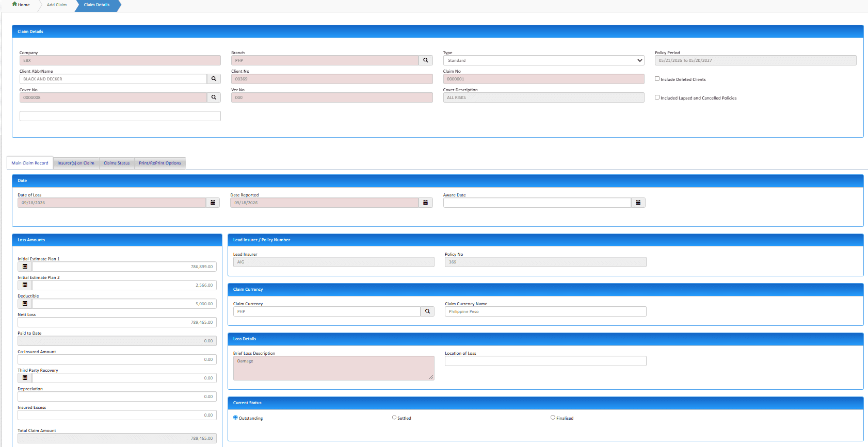Search Claim Currency lookup icon
The height and width of the screenshot is (447, 868).
[x=427, y=311]
